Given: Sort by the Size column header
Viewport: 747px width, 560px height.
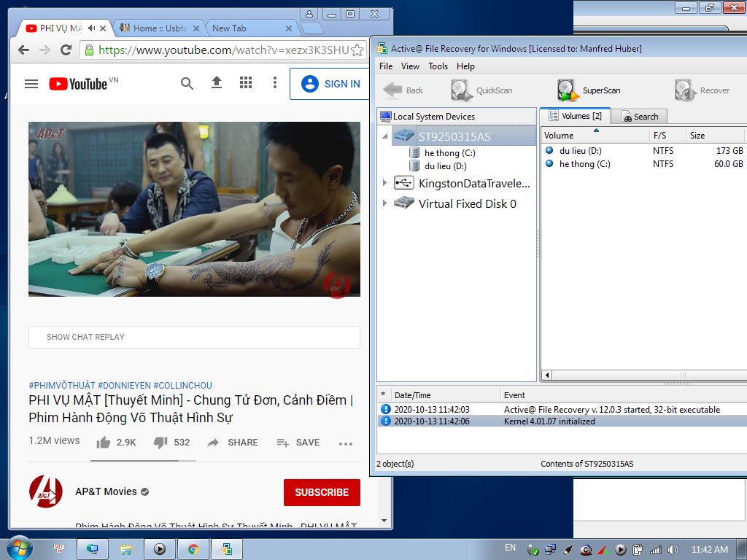Looking at the screenshot, I should click(715, 135).
